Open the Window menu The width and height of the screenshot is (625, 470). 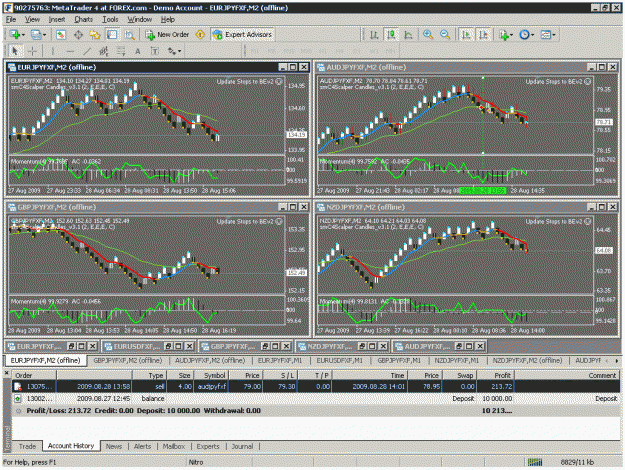(140, 19)
